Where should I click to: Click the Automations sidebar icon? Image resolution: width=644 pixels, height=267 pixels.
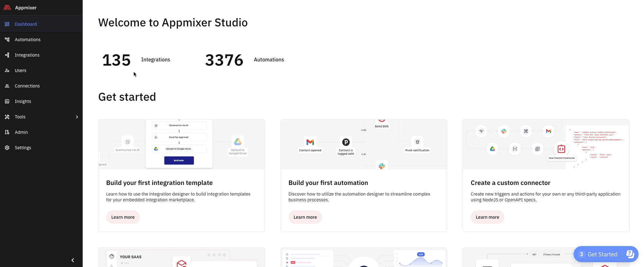click(x=7, y=40)
